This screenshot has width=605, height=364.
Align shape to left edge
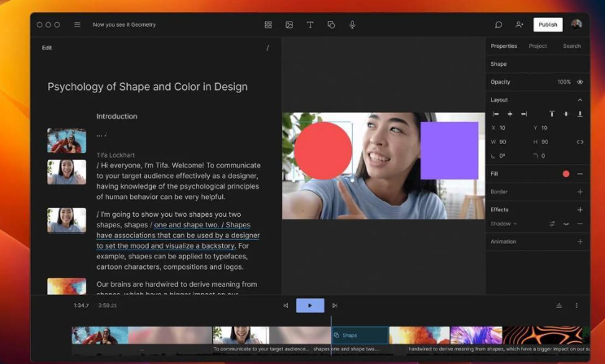click(x=496, y=114)
